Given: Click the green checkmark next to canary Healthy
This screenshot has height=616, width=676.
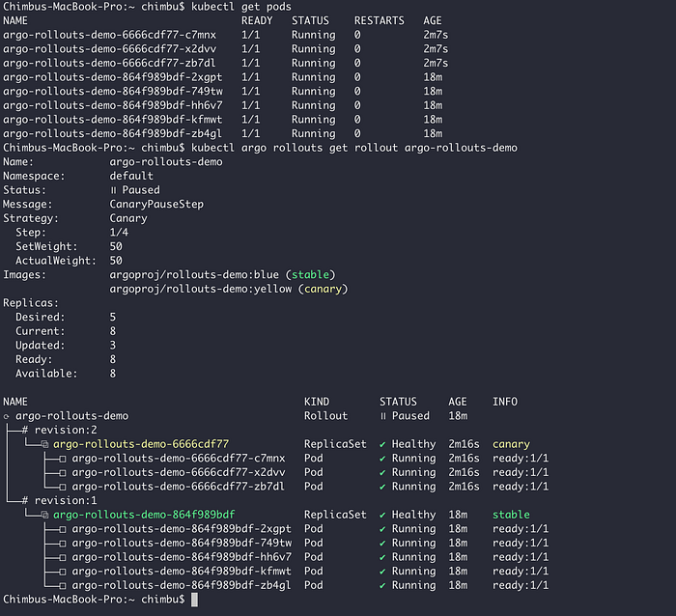Looking at the screenshot, I should click(x=382, y=444).
